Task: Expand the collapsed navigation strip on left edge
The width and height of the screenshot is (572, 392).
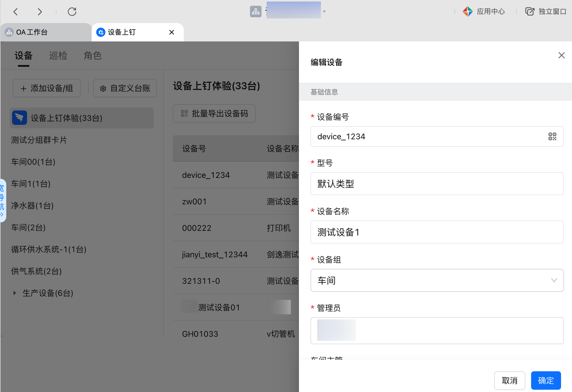Action: [x=2, y=201]
